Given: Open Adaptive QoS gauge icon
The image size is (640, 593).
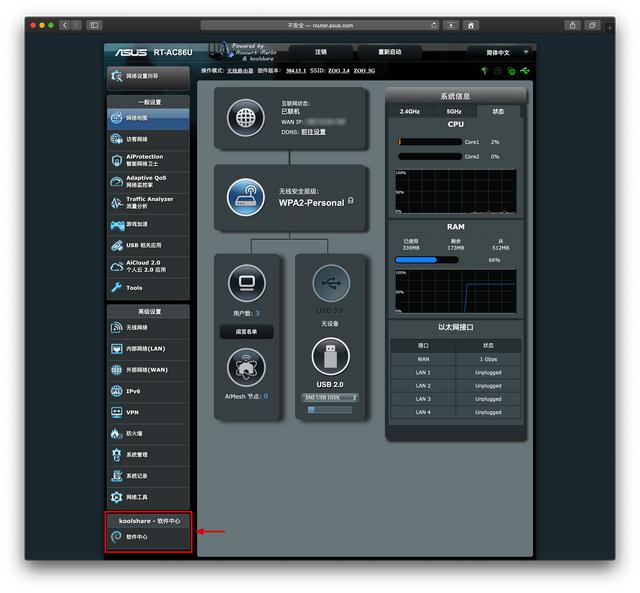Looking at the screenshot, I should (x=116, y=182).
